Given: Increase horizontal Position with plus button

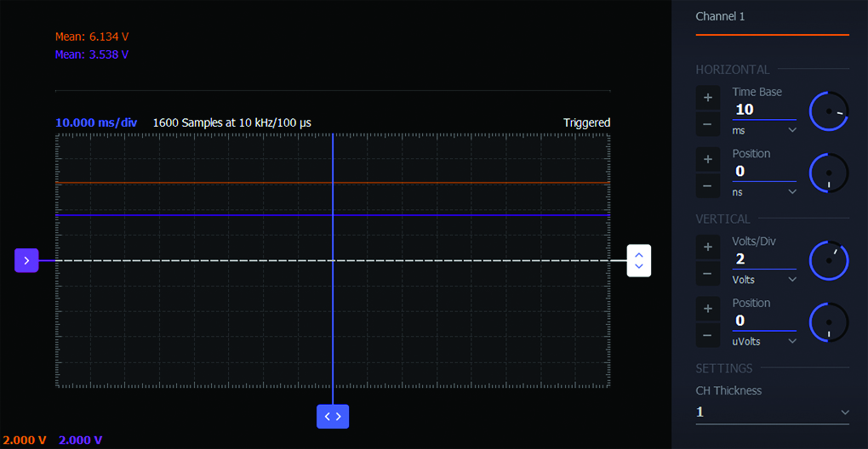Looking at the screenshot, I should pyautogui.click(x=707, y=159).
